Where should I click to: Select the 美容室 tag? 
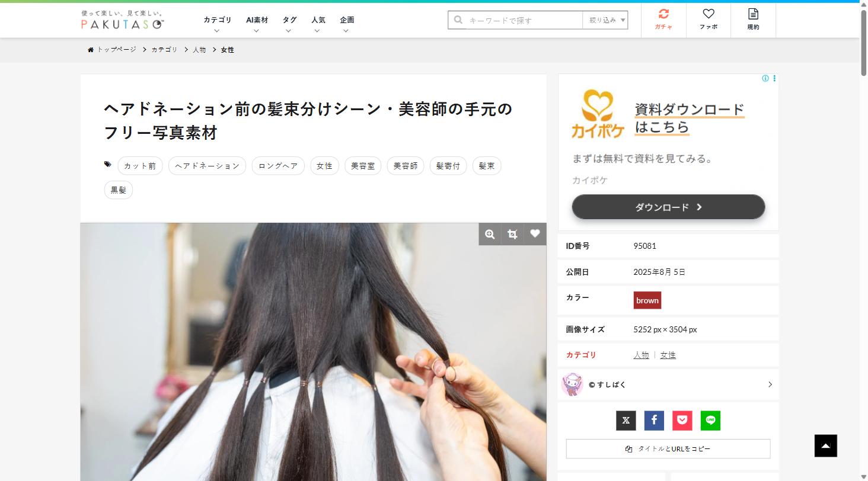tap(363, 166)
